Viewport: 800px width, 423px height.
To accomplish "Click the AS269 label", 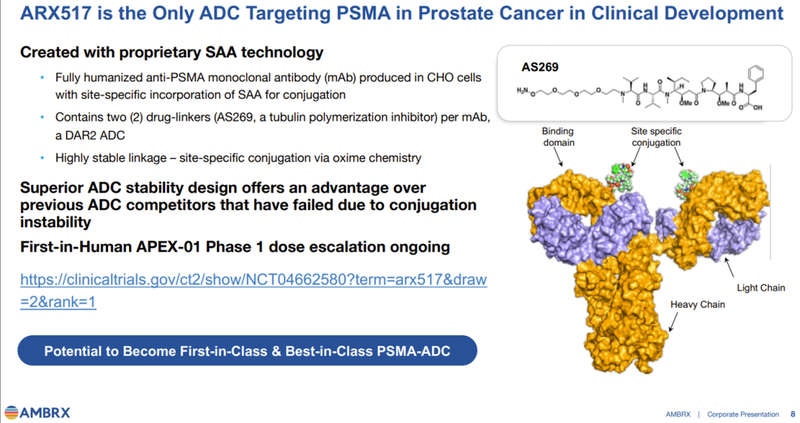I will click(x=540, y=67).
